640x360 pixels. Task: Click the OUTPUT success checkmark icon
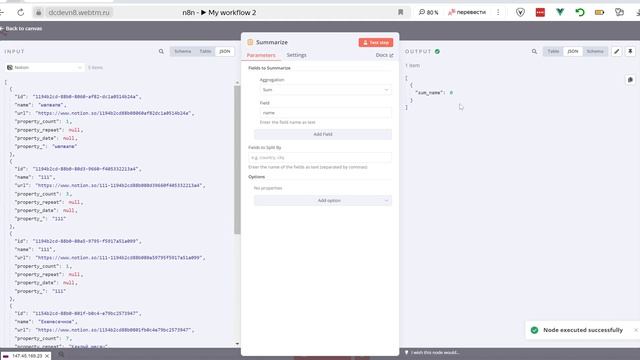(437, 51)
